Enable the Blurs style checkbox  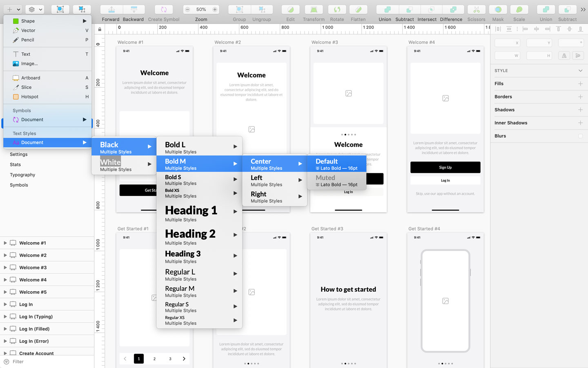click(579, 136)
